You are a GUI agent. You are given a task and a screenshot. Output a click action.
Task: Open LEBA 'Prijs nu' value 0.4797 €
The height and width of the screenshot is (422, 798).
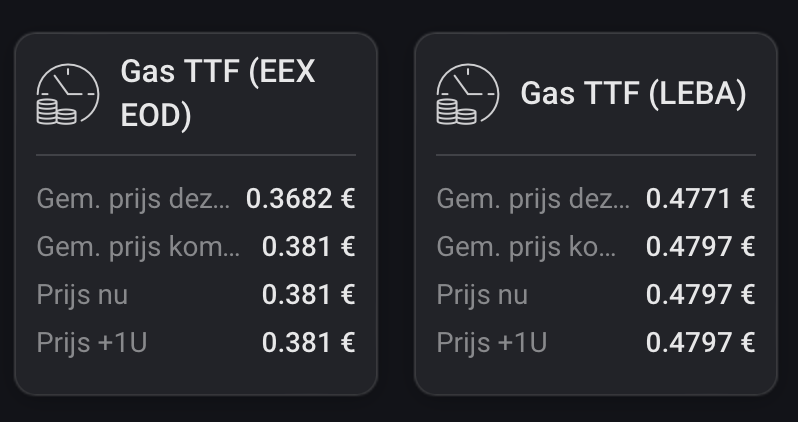(700, 295)
